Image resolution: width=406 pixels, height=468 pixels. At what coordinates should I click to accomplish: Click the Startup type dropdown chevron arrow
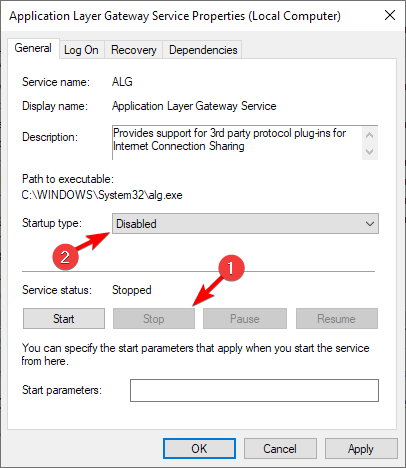click(370, 224)
